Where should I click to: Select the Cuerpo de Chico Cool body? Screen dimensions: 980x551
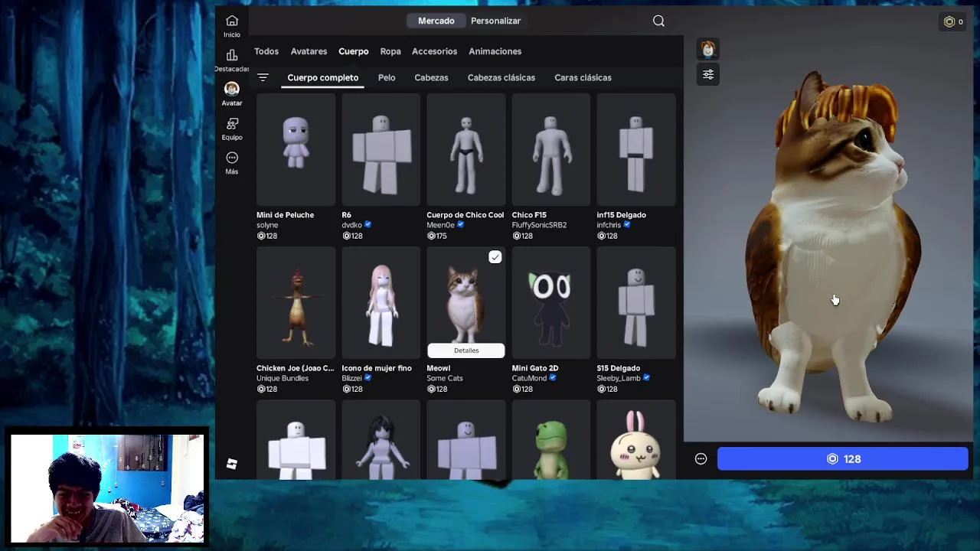[x=466, y=149]
